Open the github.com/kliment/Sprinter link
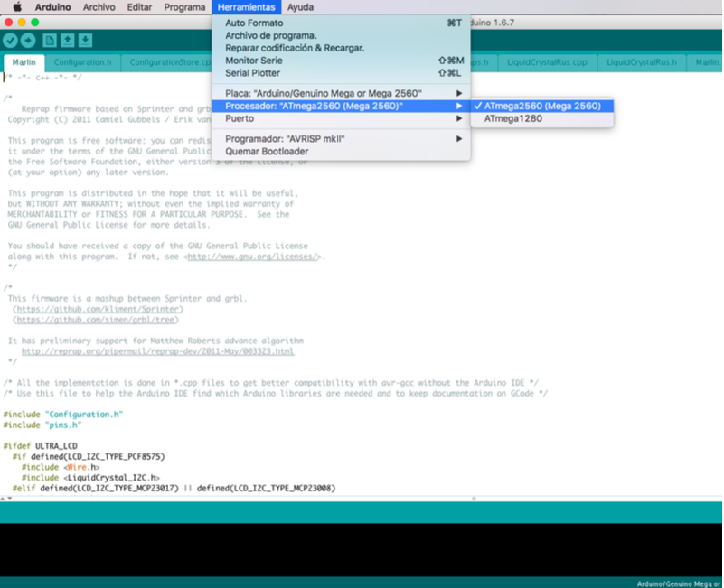 click(x=98, y=309)
